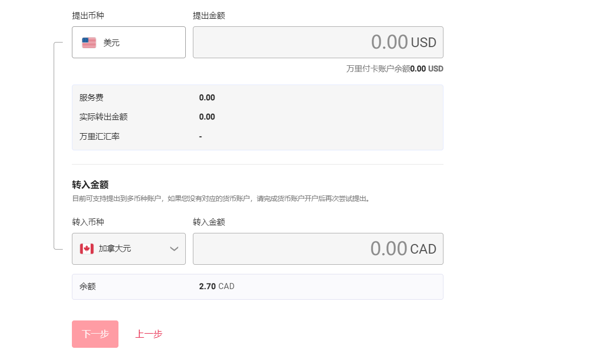Click the multi-currency account description text
This screenshot has height=364, width=609.
222,199
